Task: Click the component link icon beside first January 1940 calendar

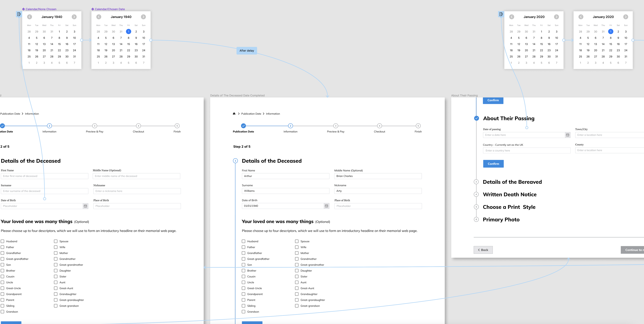Action: pyautogui.click(x=19, y=14)
